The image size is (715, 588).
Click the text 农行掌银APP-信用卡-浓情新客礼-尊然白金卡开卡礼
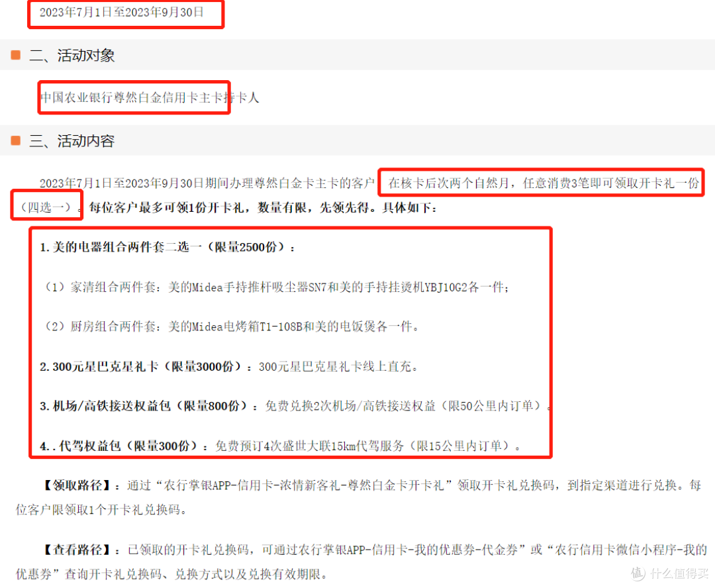[x=303, y=485]
